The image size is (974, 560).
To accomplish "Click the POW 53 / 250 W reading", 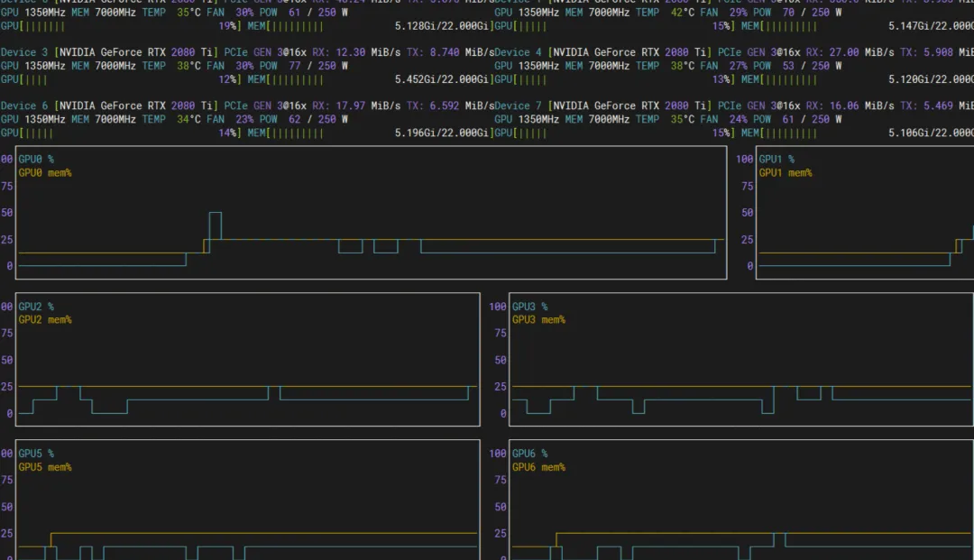I will coord(797,66).
